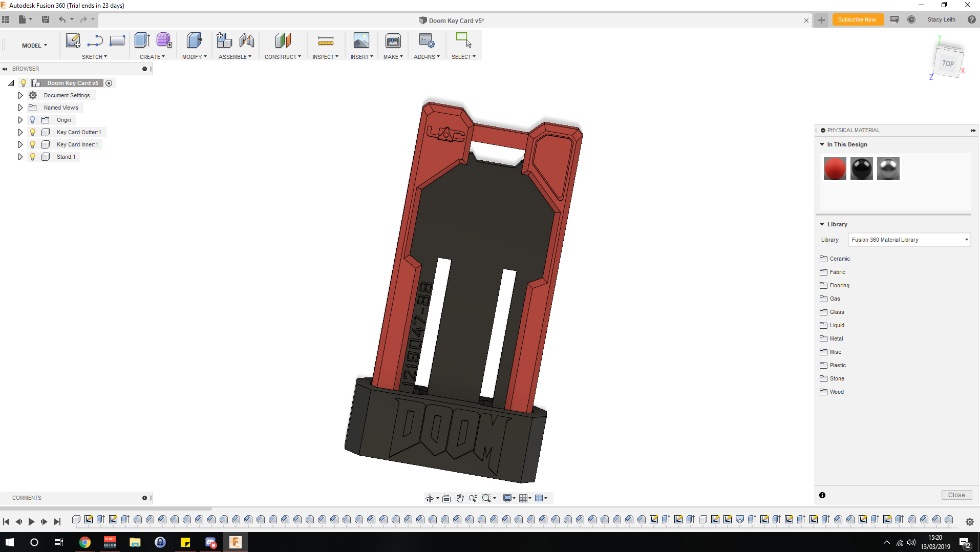Image resolution: width=980 pixels, height=552 pixels.
Task: Open timeline settings gear icon
Action: click(x=970, y=522)
